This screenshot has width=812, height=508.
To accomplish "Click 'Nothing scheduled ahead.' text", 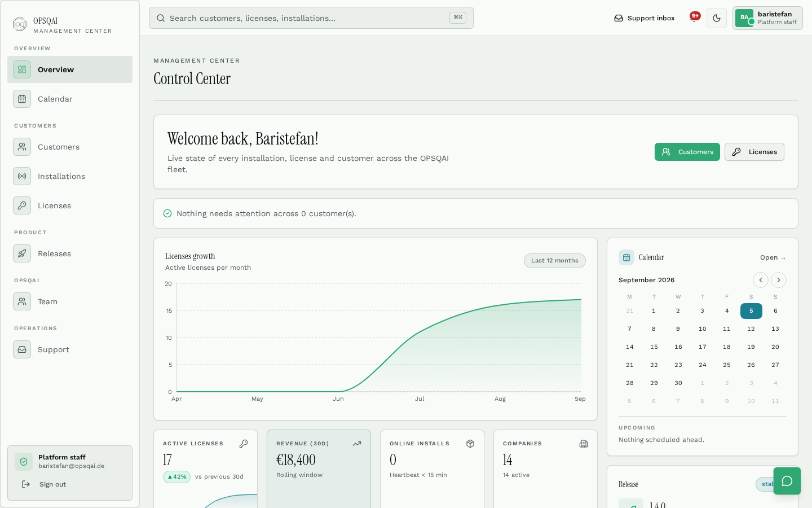I will pos(661,440).
